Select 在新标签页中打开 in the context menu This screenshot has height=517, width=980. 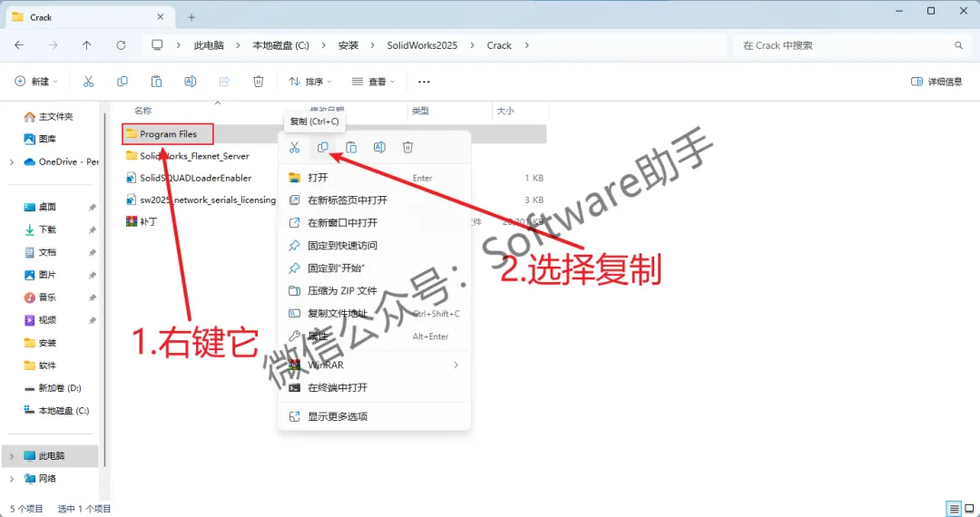coord(375,200)
